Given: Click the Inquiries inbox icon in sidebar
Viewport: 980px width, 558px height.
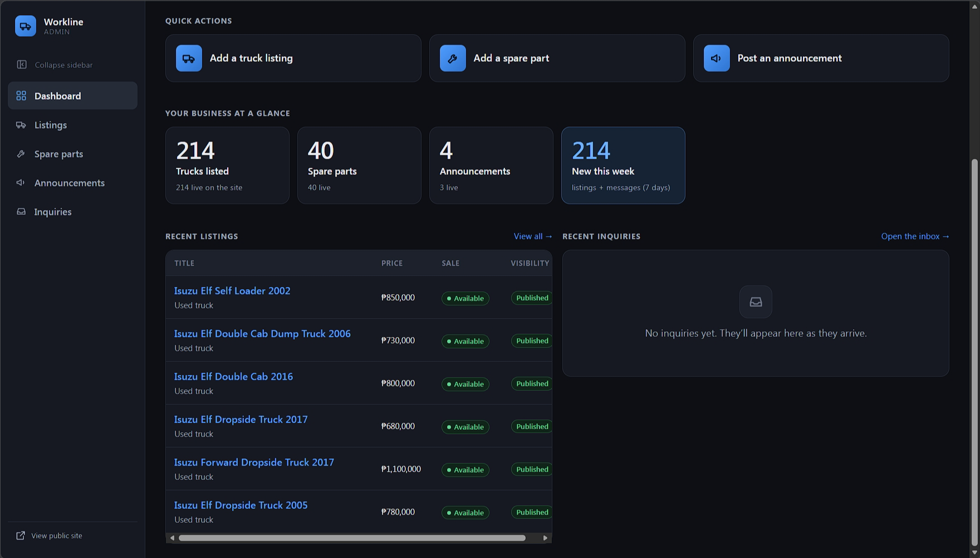Looking at the screenshot, I should point(21,212).
